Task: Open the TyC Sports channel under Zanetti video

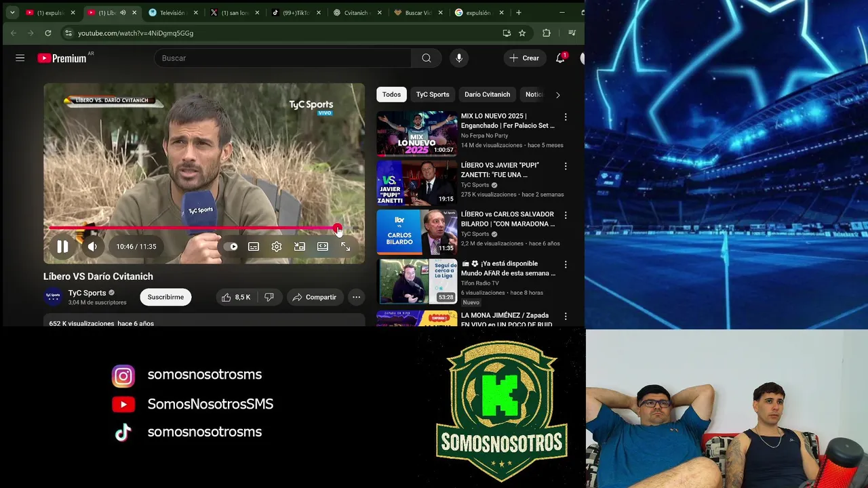Action: (475, 185)
